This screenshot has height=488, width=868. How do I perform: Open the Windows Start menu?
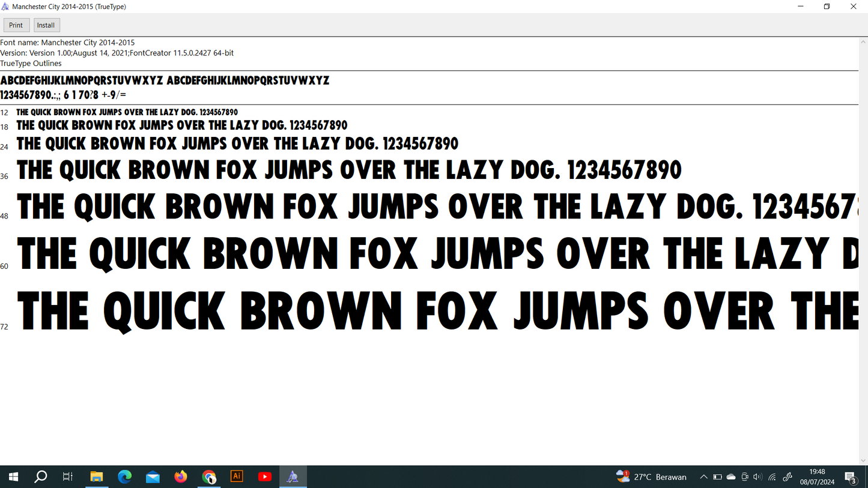click(x=13, y=477)
